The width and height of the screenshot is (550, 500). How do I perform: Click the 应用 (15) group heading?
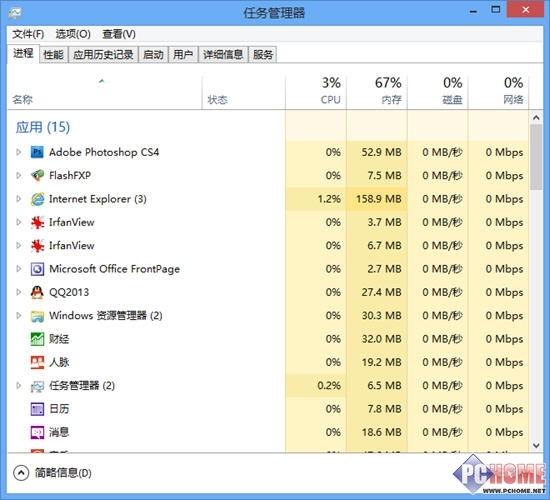[x=43, y=127]
